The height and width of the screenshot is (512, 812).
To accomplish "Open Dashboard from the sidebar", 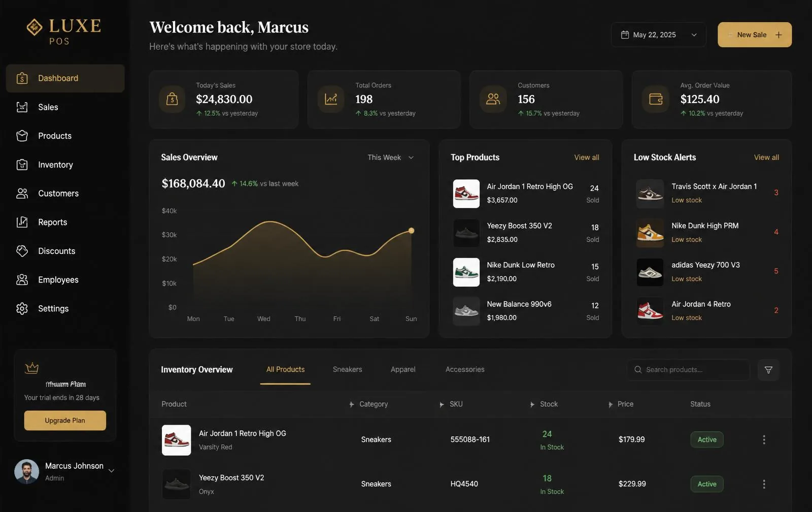I will click(x=65, y=78).
